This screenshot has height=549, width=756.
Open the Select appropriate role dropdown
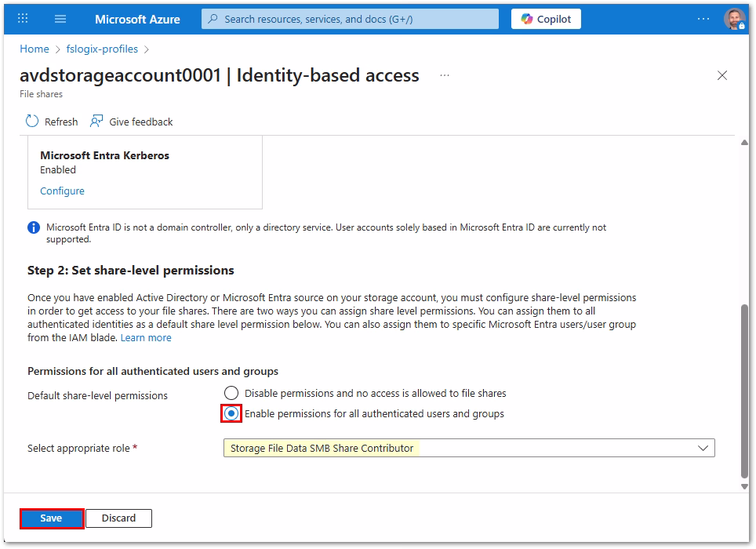pyautogui.click(x=469, y=449)
